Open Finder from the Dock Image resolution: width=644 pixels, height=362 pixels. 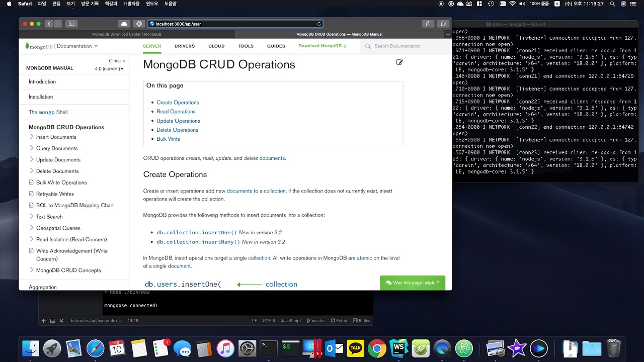tap(31, 348)
